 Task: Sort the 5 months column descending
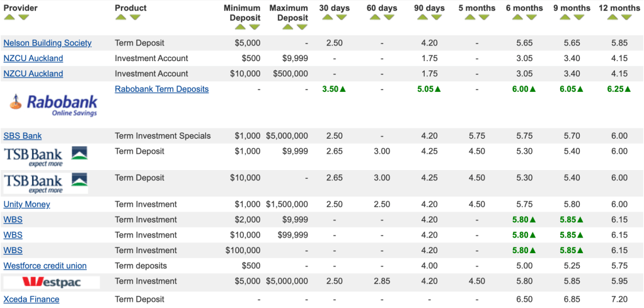point(484,18)
